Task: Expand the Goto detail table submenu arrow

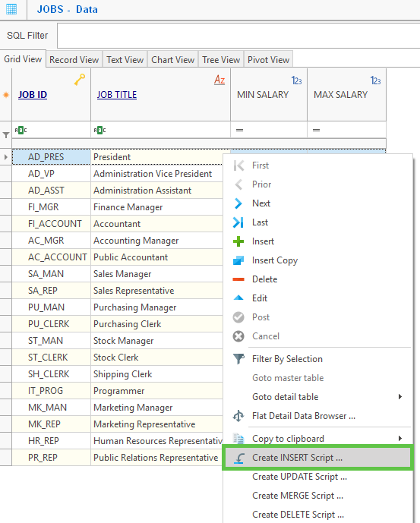Action: click(x=400, y=396)
